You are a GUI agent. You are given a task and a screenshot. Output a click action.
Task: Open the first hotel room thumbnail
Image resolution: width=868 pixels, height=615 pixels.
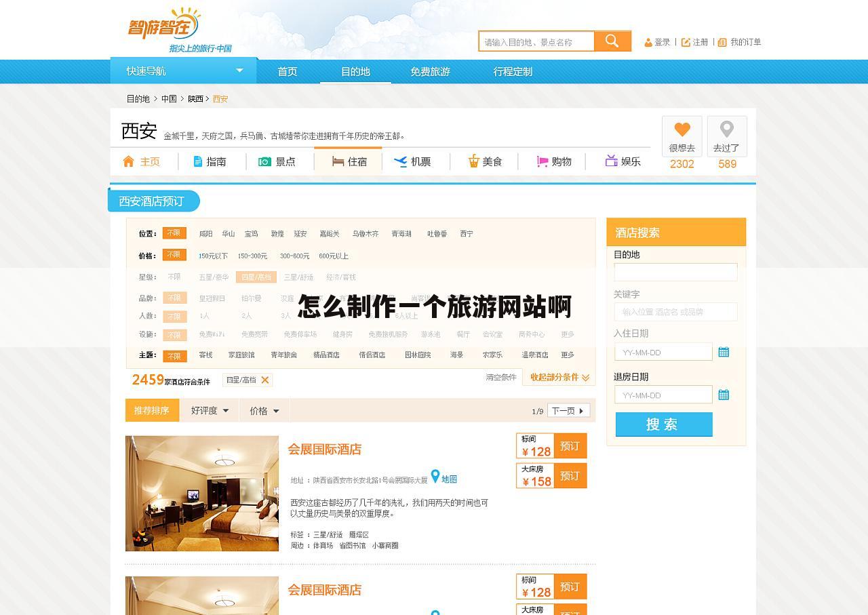point(202,493)
